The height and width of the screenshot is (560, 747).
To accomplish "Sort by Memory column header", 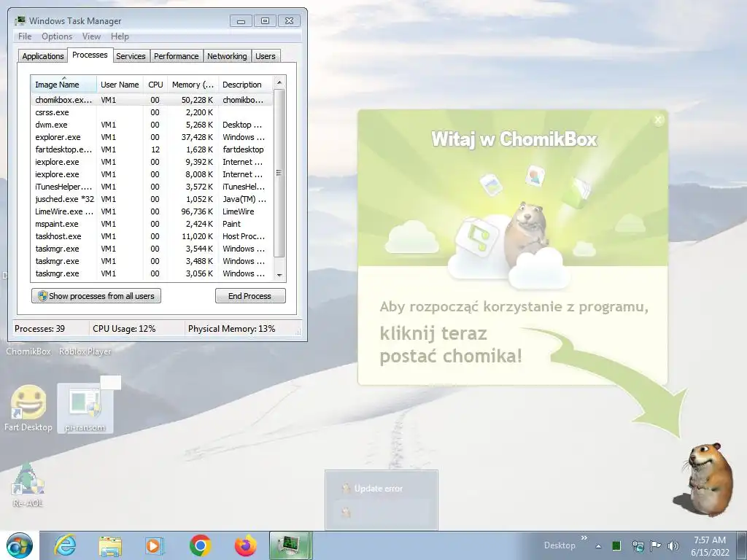I will (x=193, y=85).
